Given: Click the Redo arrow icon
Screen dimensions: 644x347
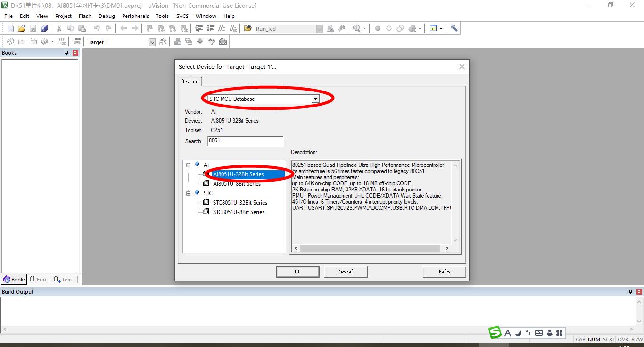Looking at the screenshot, I should 108,28.
